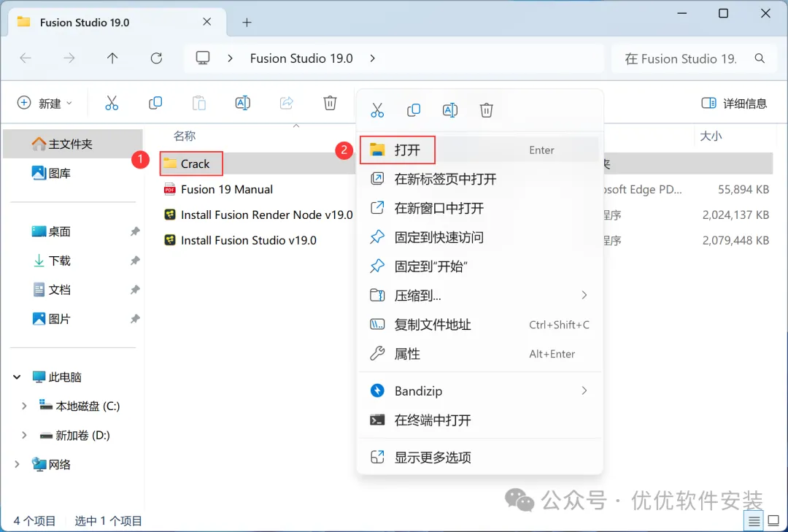Viewport: 788px width, 532px height.
Task: Choose 在终端中打开
Action: point(480,420)
